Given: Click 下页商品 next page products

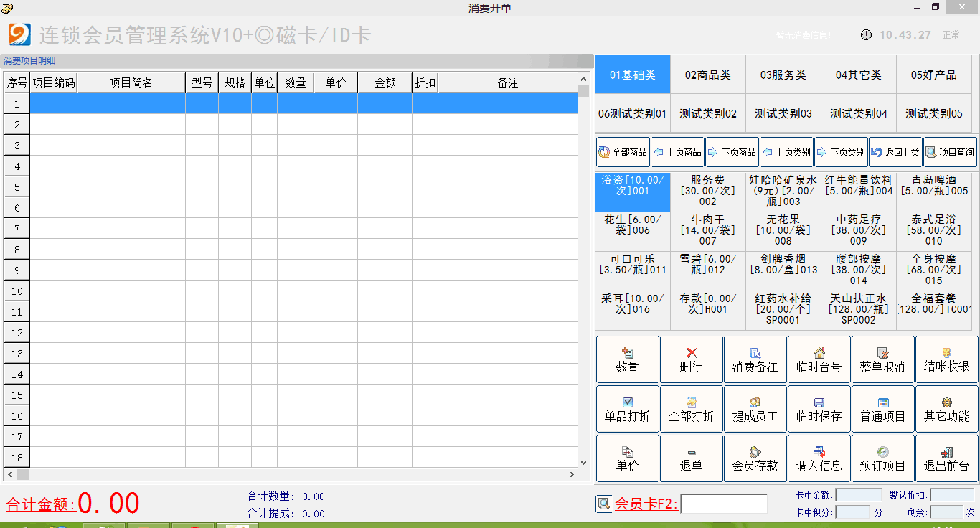Looking at the screenshot, I should coord(732,152).
